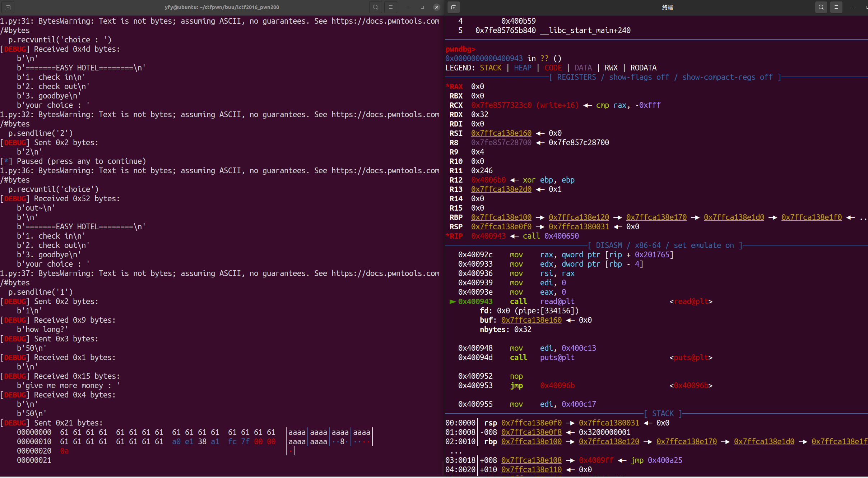Click the RSI address 0x7ffca138e160
This screenshot has width=868, height=478.
(x=501, y=133)
